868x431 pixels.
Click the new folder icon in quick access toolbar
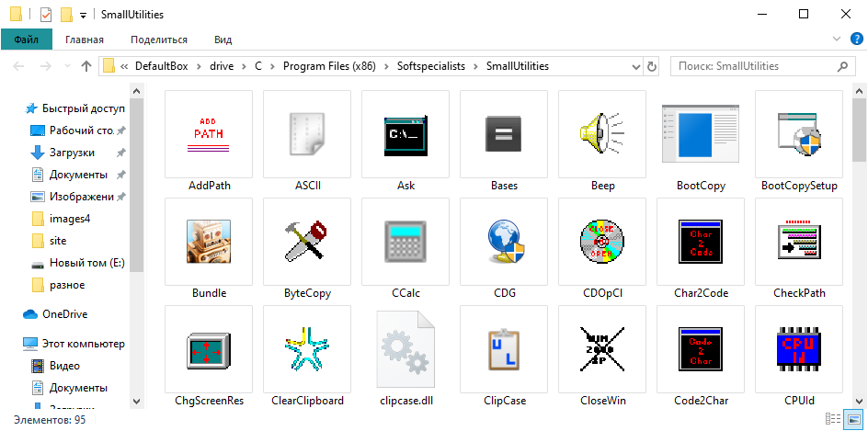[66, 15]
